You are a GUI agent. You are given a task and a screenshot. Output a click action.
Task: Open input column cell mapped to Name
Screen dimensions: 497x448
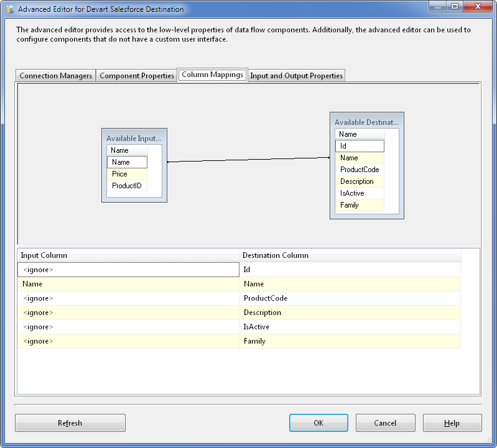128,284
